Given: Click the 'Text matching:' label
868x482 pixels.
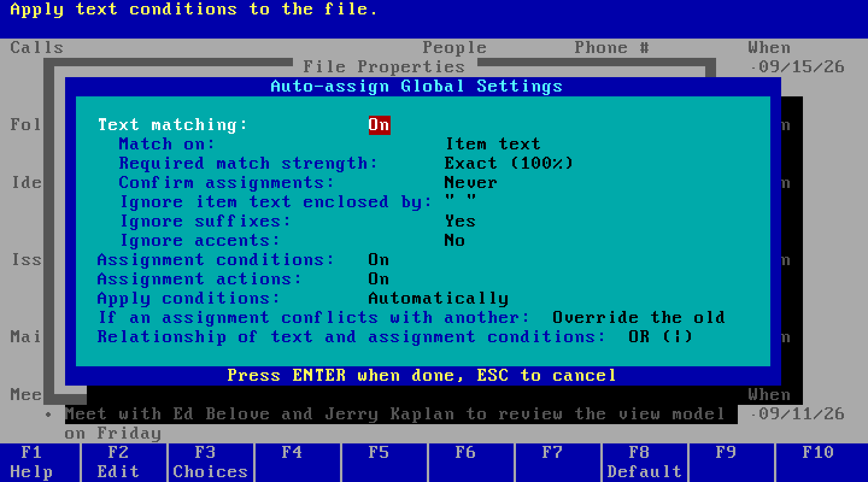Looking at the screenshot, I should (173, 125).
